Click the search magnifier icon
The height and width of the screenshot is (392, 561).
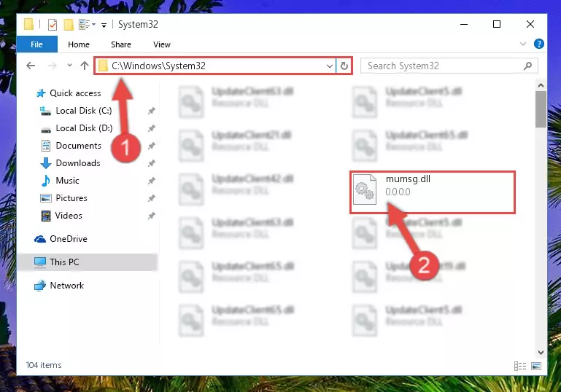[527, 66]
